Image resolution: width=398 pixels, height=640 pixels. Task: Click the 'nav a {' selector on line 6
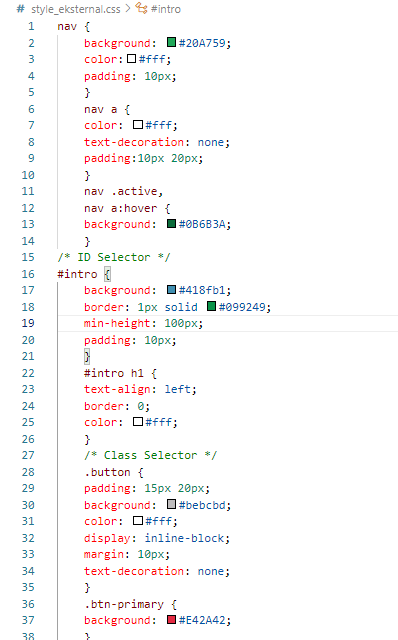(x=107, y=109)
